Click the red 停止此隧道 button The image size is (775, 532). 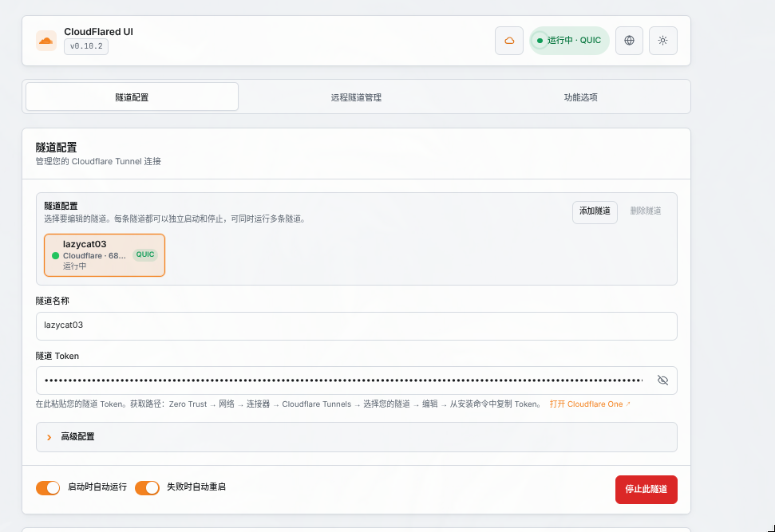coord(646,490)
